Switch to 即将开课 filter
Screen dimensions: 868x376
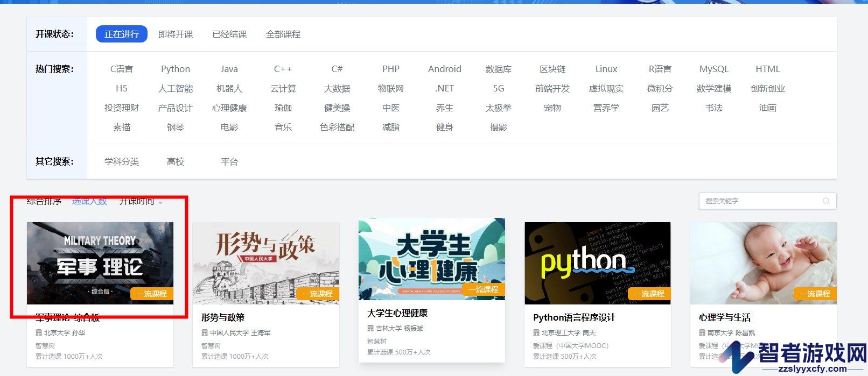point(176,34)
